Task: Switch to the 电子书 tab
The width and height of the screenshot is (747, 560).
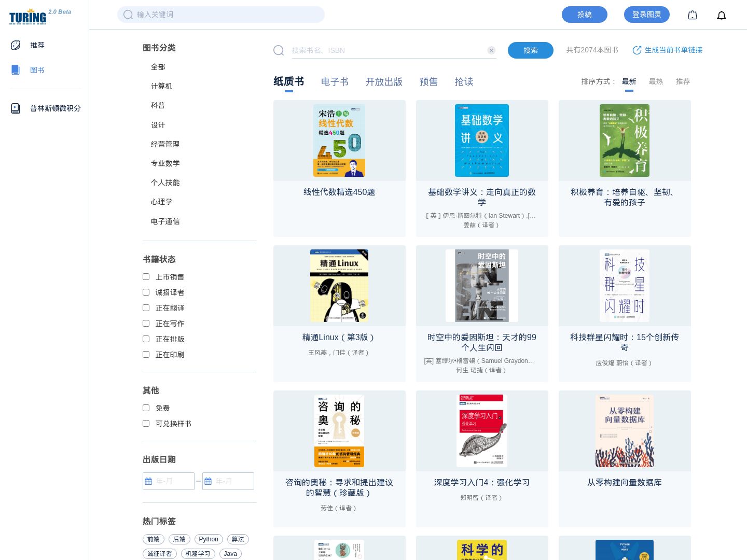Action: point(335,82)
